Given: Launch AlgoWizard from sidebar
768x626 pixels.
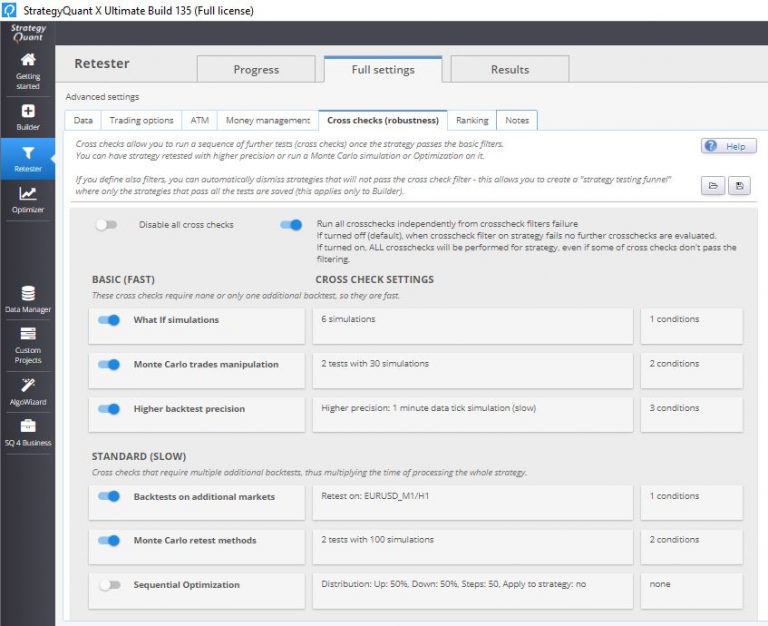Looking at the screenshot, I should point(28,390).
